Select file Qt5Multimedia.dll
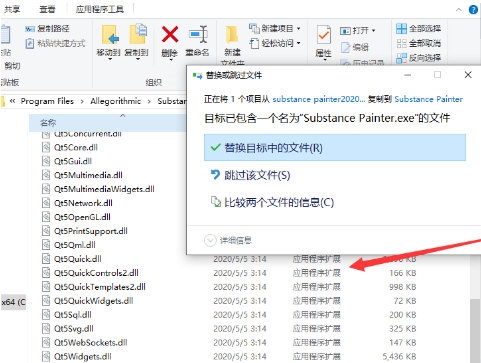This screenshot has height=363, width=481. pos(88,175)
